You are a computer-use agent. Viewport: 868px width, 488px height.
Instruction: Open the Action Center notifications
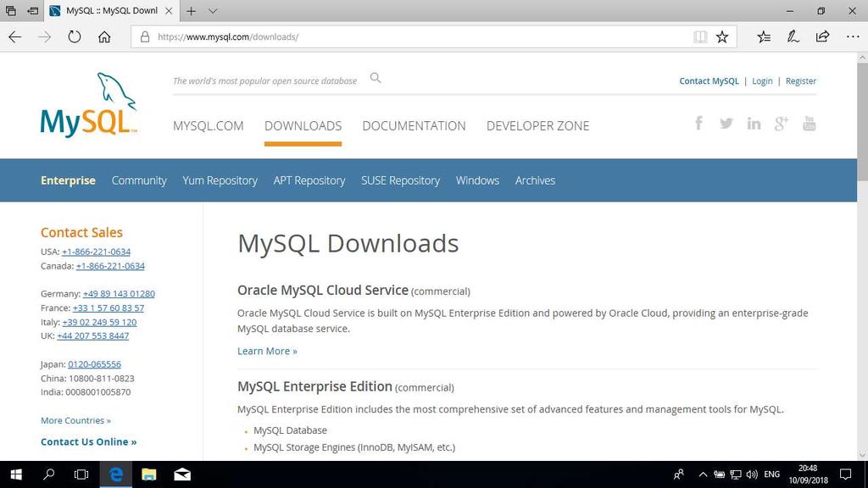point(845,474)
